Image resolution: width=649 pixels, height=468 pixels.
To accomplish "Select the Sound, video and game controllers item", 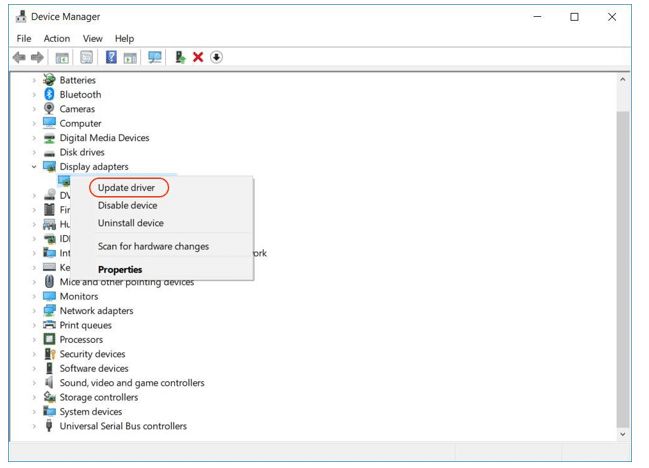I will pyautogui.click(x=131, y=383).
